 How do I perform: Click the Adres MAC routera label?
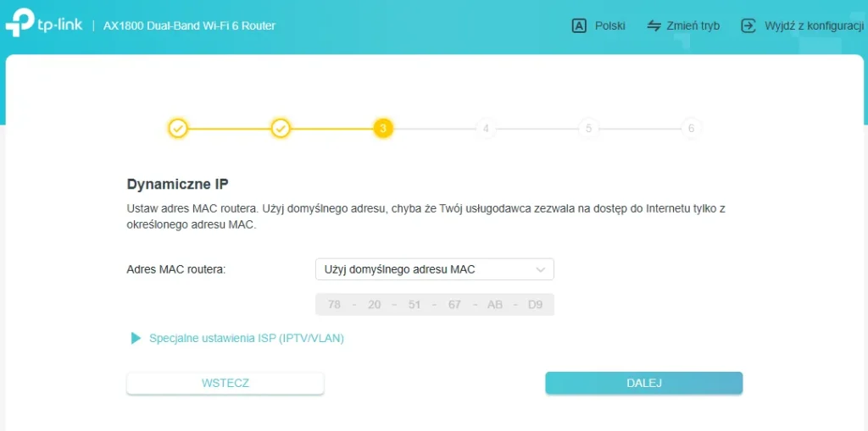coord(176,269)
